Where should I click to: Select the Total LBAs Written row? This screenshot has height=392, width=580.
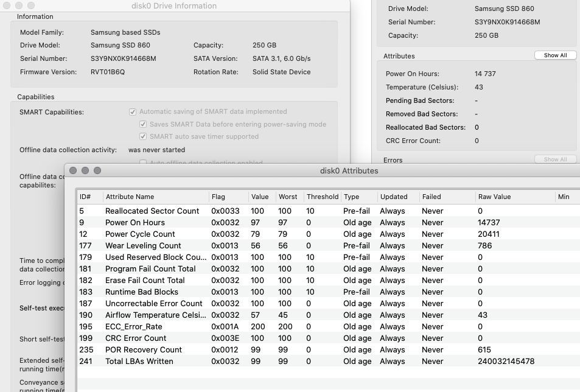coord(329,362)
